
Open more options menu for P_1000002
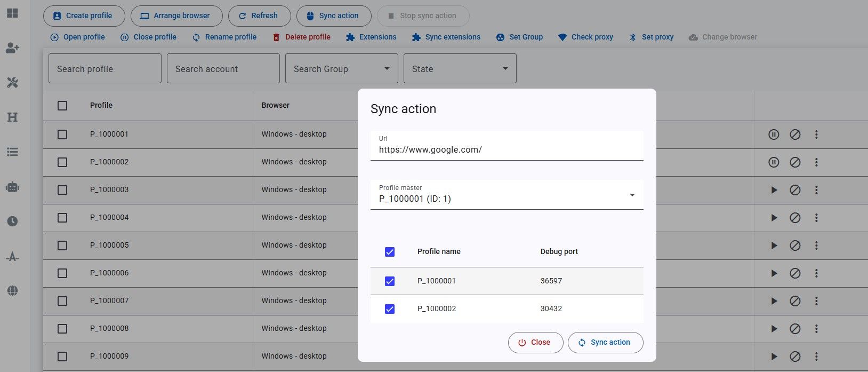816,162
